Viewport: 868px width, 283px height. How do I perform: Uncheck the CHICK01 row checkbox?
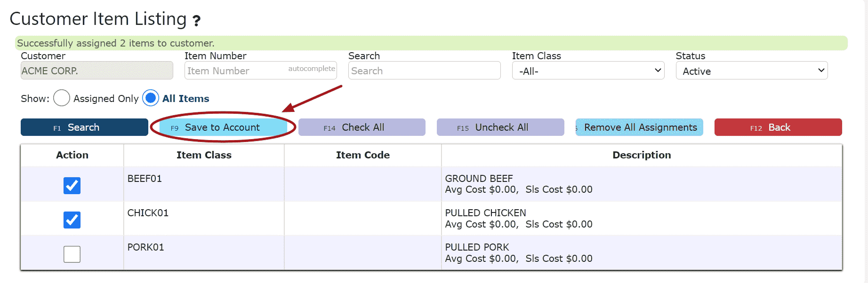click(72, 220)
